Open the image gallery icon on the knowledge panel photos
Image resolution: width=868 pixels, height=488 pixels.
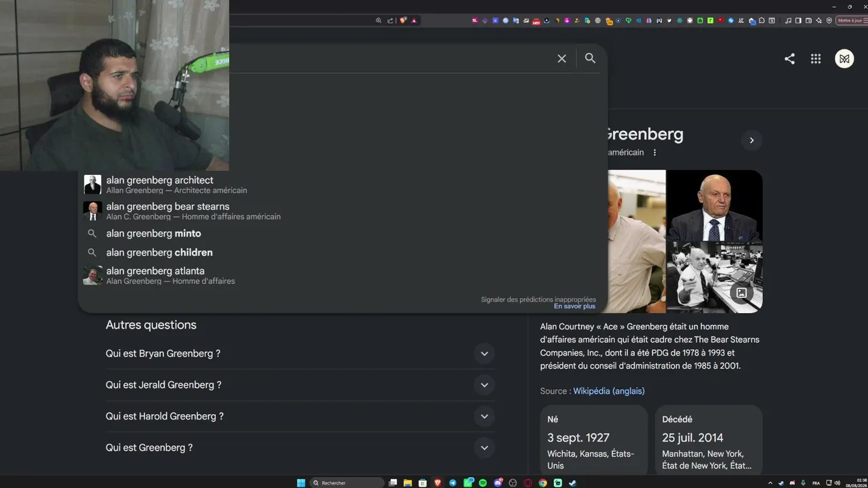pyautogui.click(x=741, y=293)
